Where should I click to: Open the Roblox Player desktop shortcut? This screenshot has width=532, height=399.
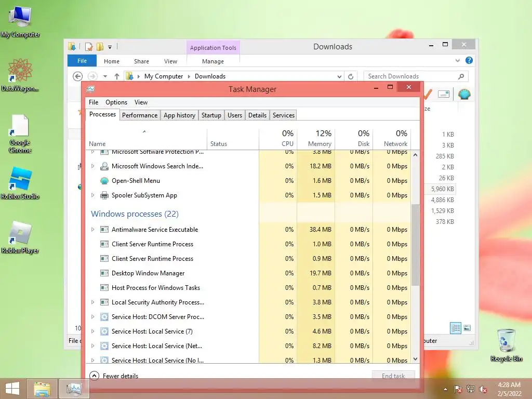pyautogui.click(x=20, y=237)
